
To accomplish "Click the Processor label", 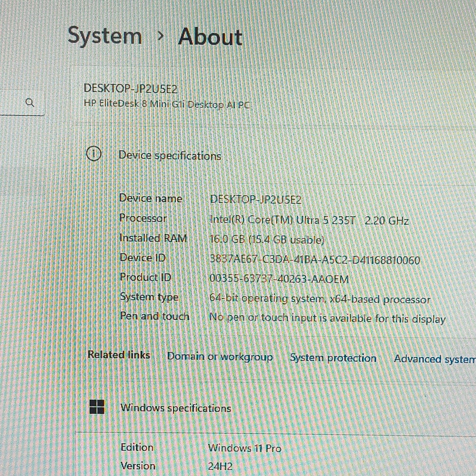I will point(143,218).
